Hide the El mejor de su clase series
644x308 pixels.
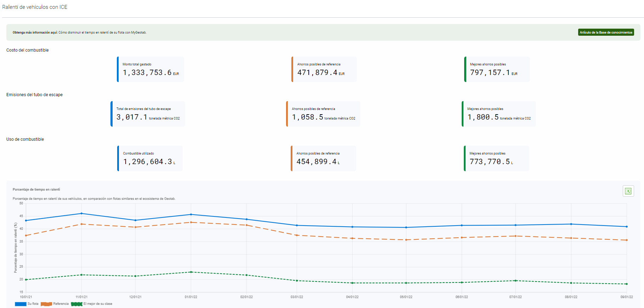(98, 304)
